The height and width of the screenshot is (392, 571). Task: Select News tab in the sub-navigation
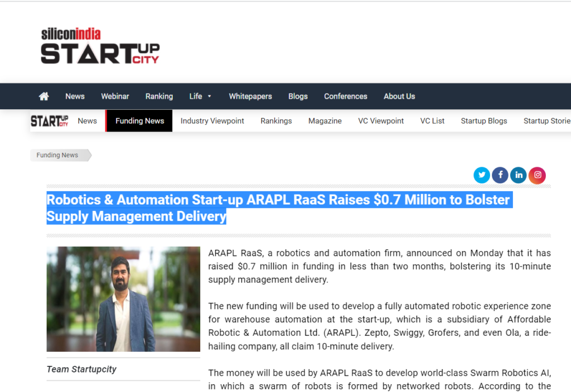tap(87, 121)
